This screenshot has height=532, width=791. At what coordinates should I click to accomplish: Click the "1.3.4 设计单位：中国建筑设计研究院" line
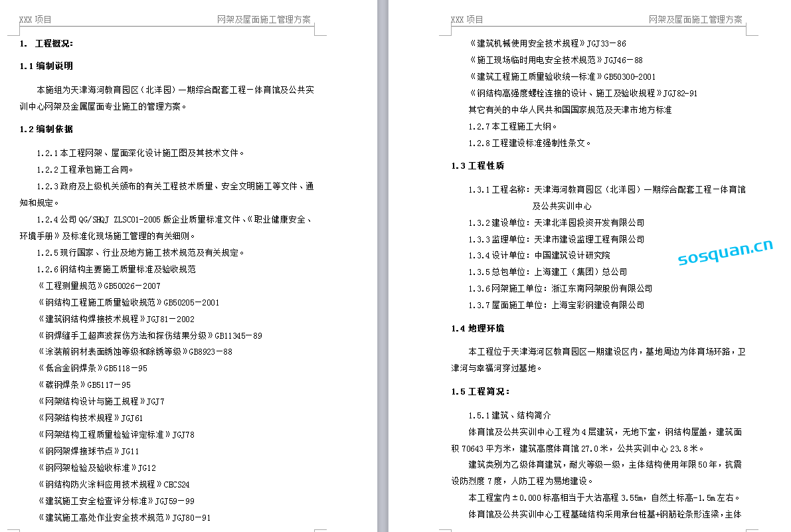coord(539,255)
